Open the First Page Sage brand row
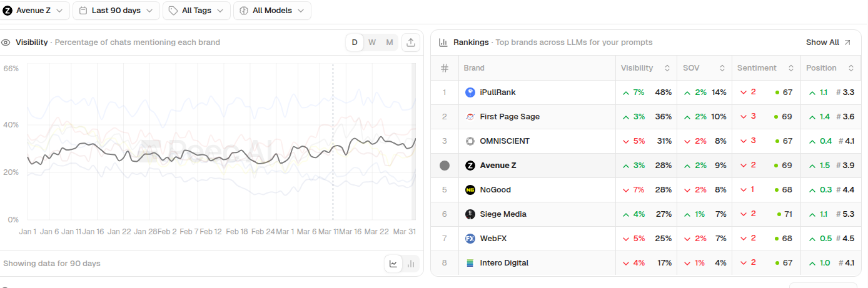 pyautogui.click(x=645, y=117)
